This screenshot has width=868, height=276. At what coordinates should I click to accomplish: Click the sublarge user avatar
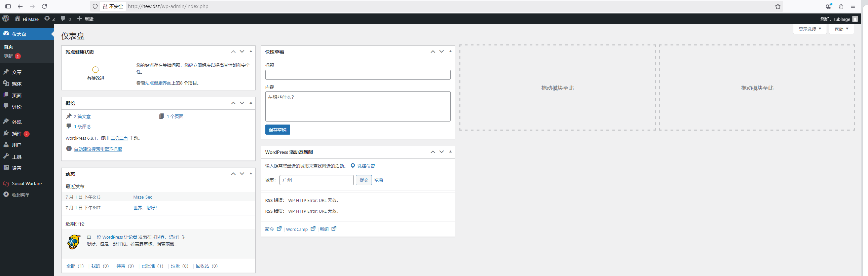coord(855,19)
